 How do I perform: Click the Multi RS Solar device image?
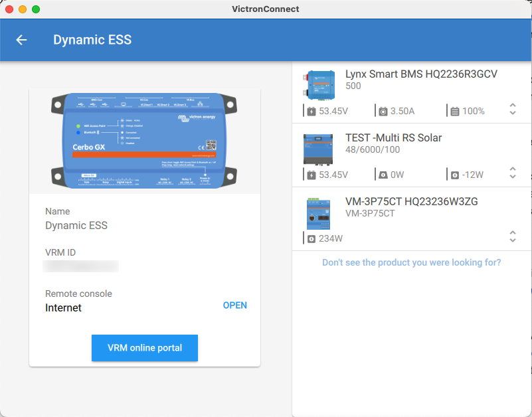click(x=319, y=147)
